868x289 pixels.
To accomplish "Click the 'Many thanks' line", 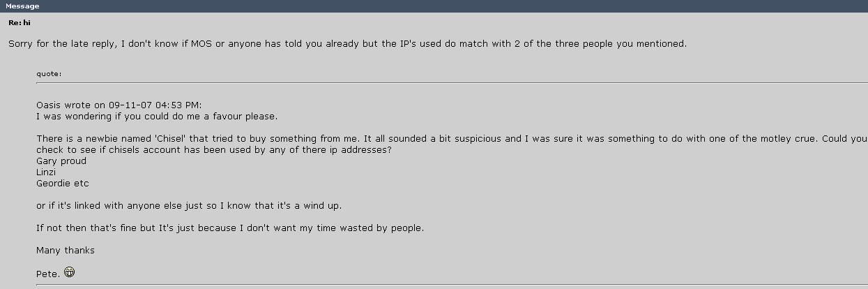I will tap(66, 251).
